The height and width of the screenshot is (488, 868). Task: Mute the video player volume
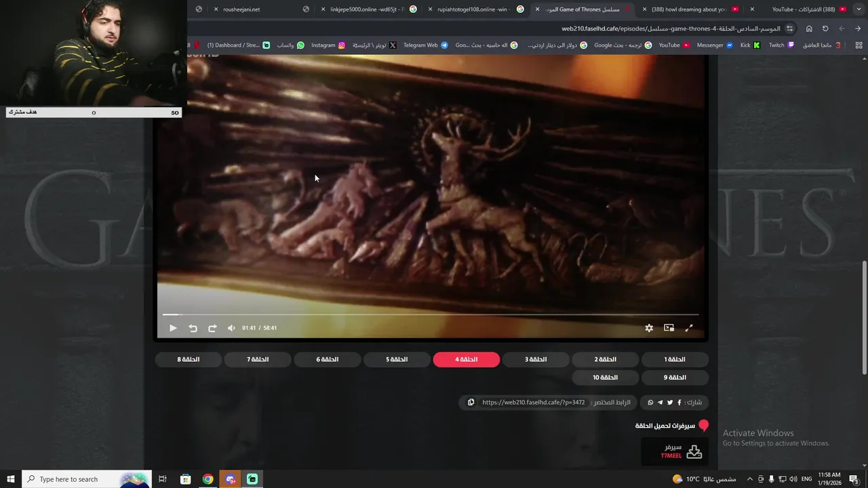coord(231,328)
